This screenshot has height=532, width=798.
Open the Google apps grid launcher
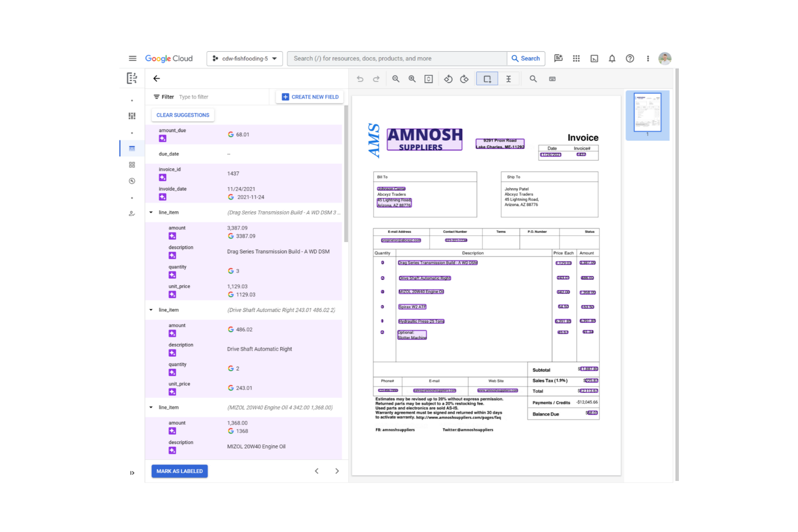576,58
